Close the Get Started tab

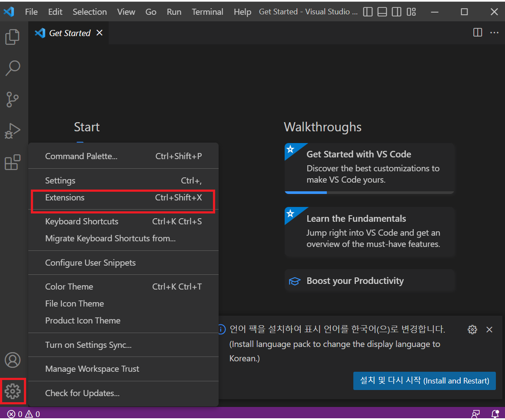tap(100, 33)
